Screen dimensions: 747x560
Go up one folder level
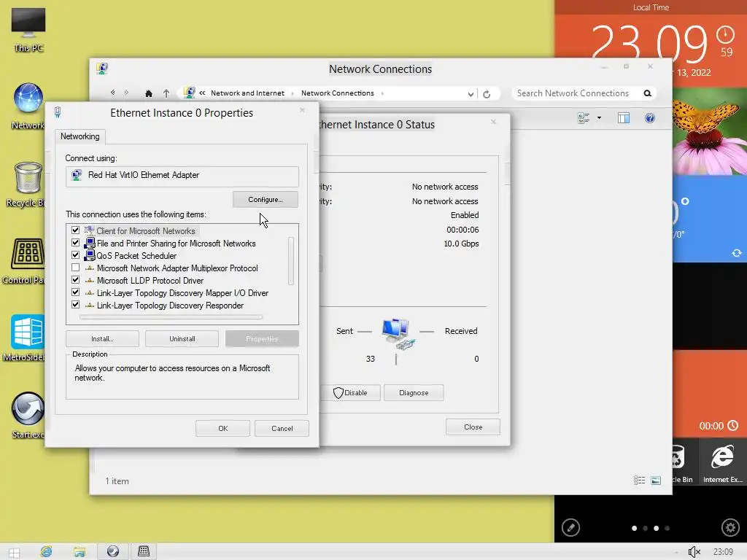pos(166,93)
